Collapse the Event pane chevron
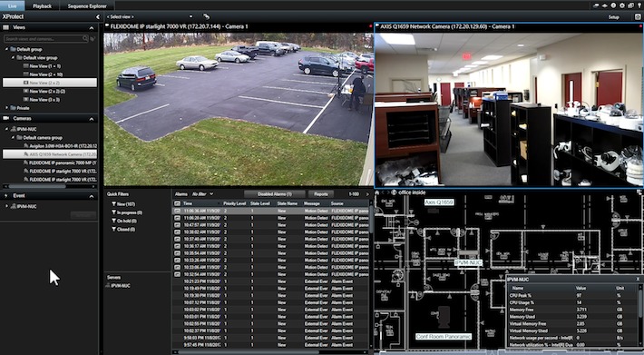 [x=92, y=196]
